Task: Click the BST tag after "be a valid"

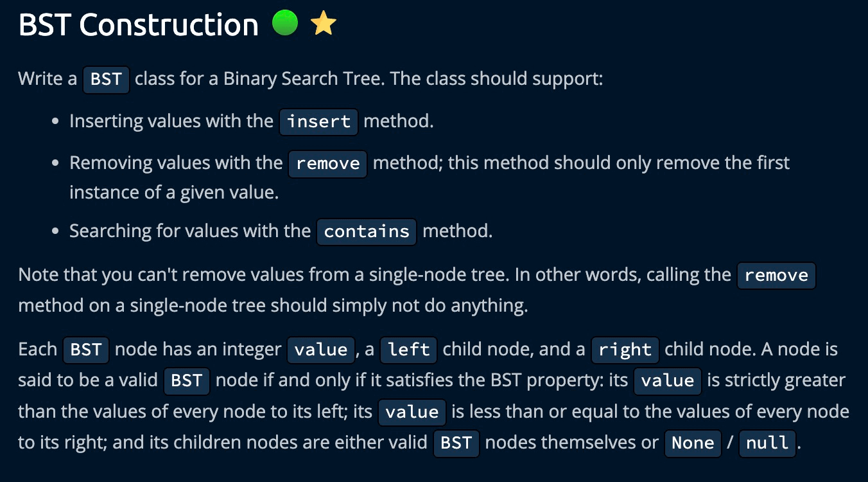Action: pos(187,381)
